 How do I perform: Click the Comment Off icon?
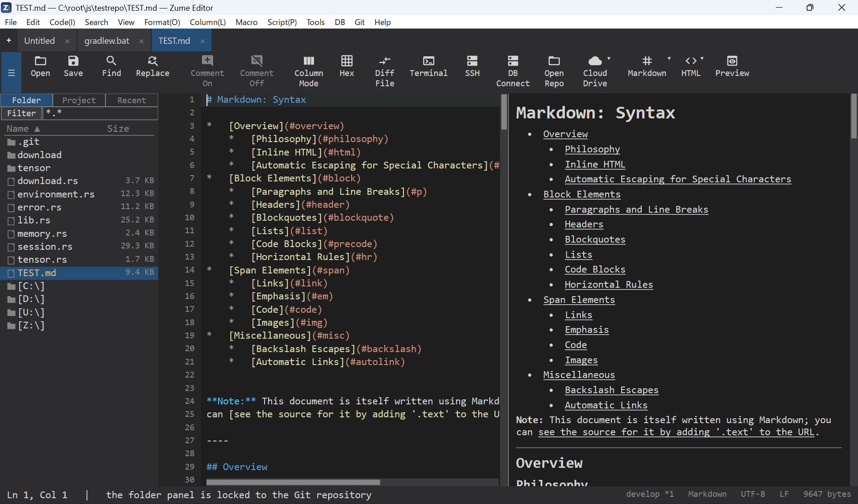(257, 71)
